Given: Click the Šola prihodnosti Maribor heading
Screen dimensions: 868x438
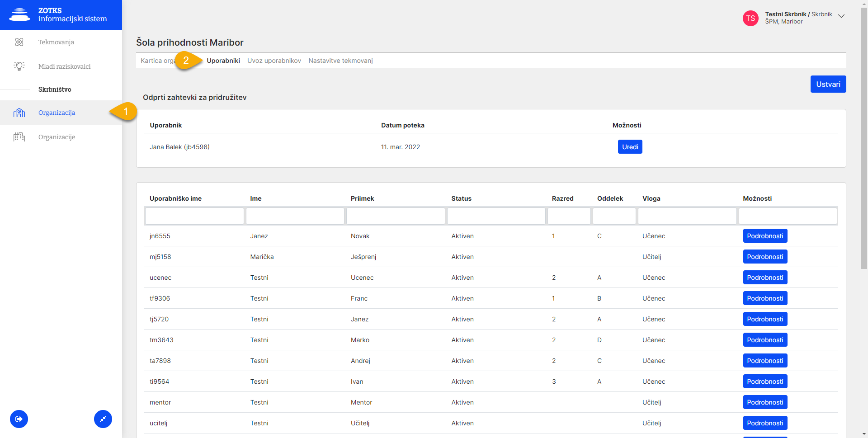Looking at the screenshot, I should [x=190, y=42].
